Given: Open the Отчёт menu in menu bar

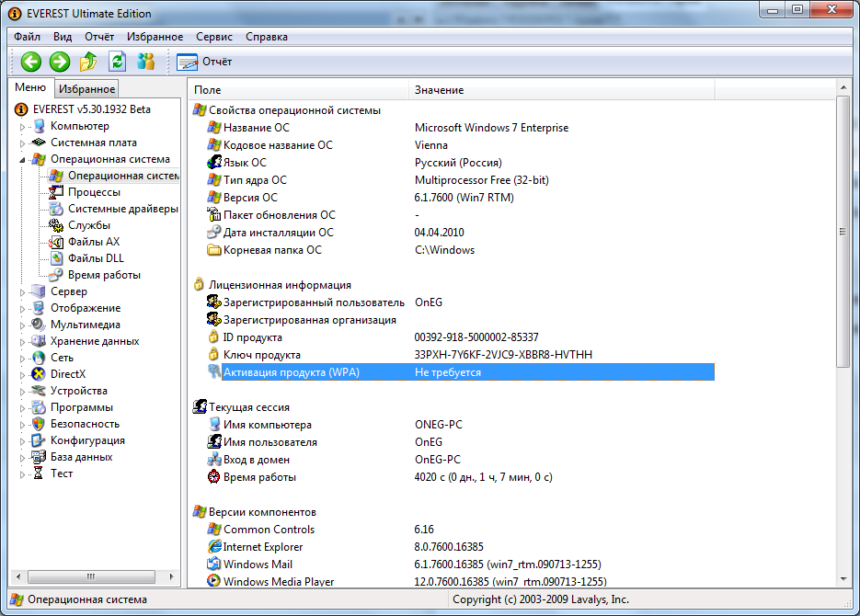Looking at the screenshot, I should tap(99, 37).
